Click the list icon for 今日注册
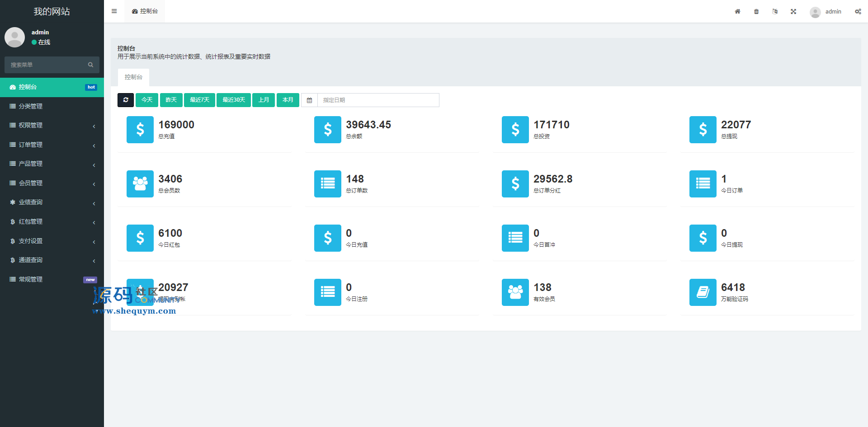 [x=328, y=292]
